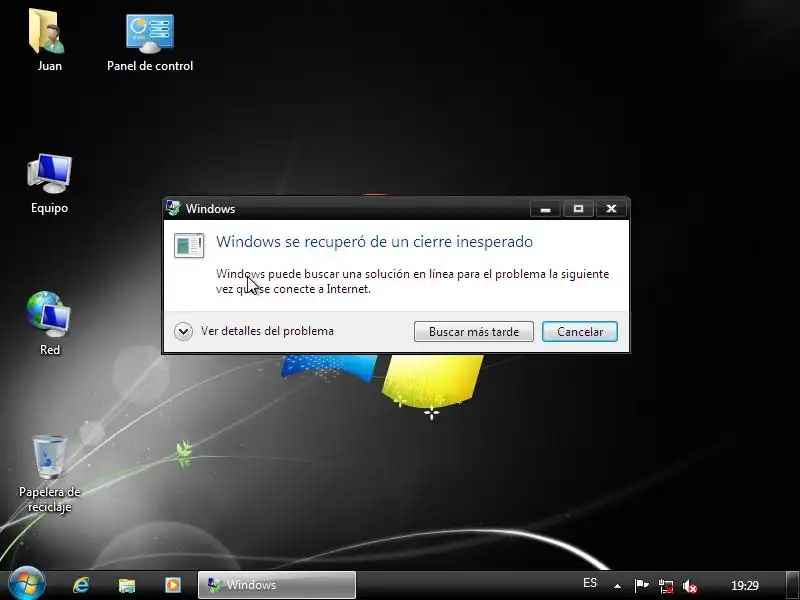Click the Show desktop strip

[x=792, y=585]
